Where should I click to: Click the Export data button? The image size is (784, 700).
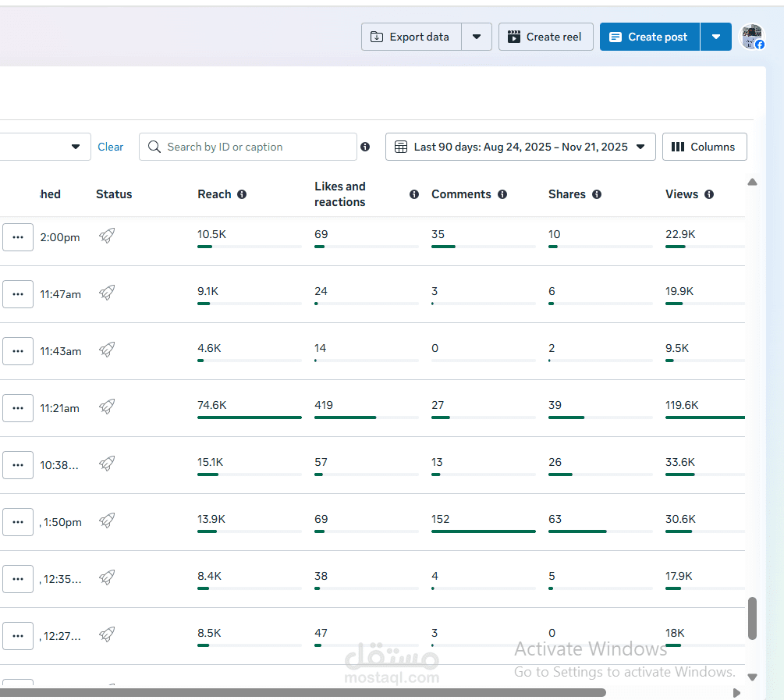(411, 37)
